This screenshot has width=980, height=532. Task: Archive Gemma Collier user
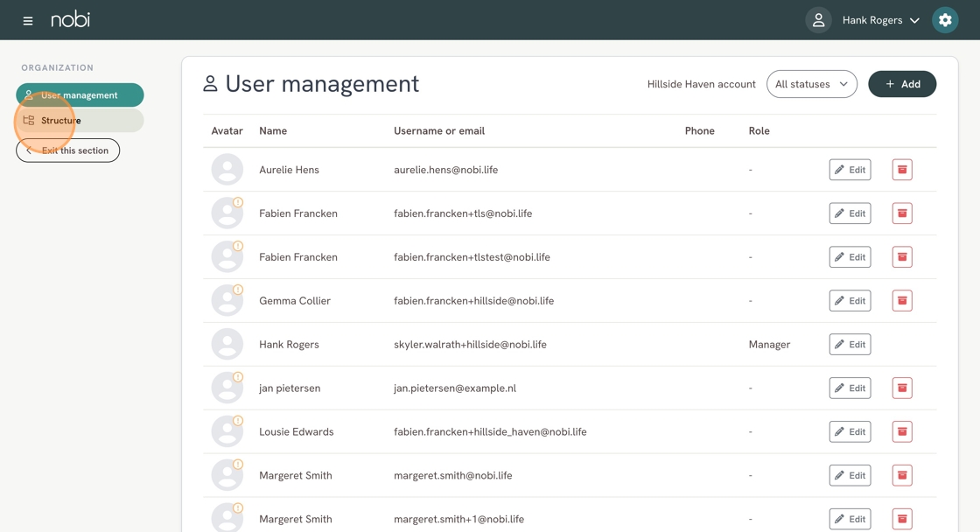coord(902,301)
